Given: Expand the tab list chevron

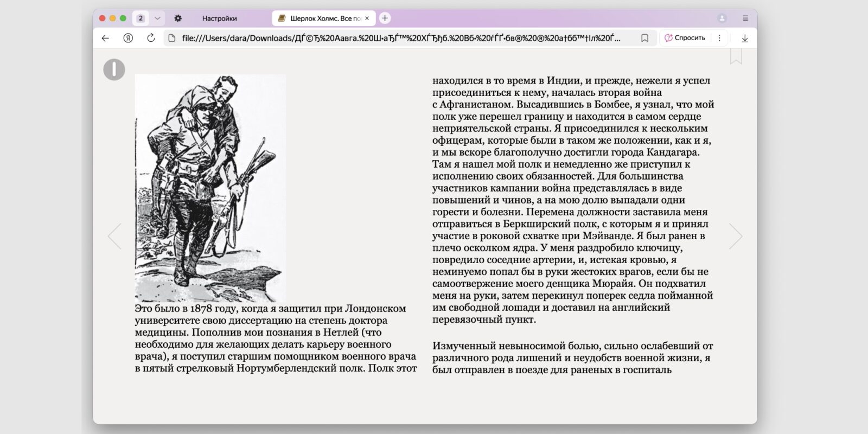Looking at the screenshot, I should tap(157, 18).
